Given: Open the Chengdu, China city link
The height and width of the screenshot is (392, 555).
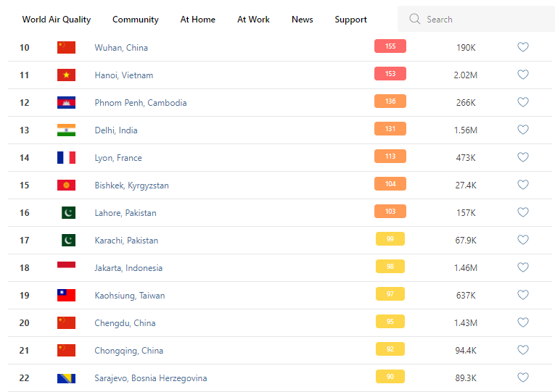Looking at the screenshot, I should pos(125,323).
